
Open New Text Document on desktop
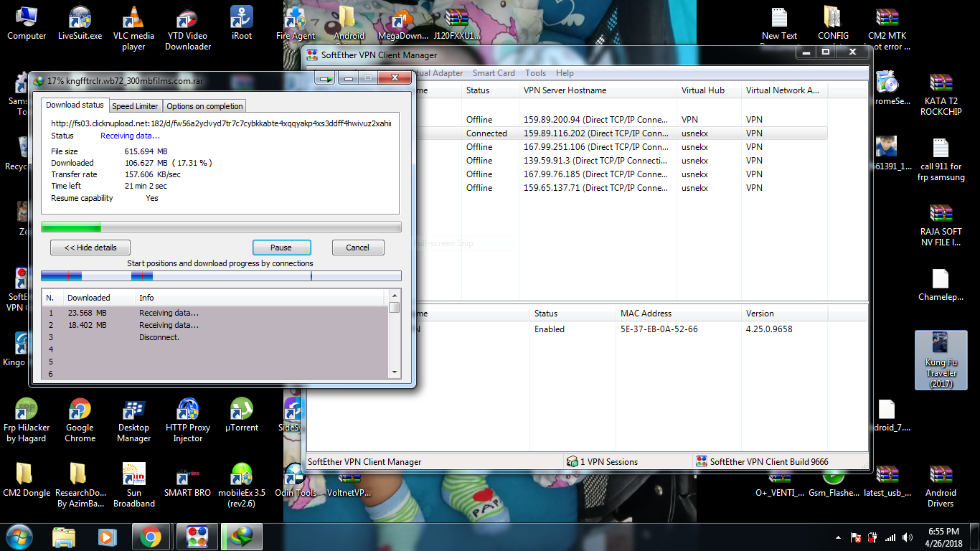(x=779, y=23)
